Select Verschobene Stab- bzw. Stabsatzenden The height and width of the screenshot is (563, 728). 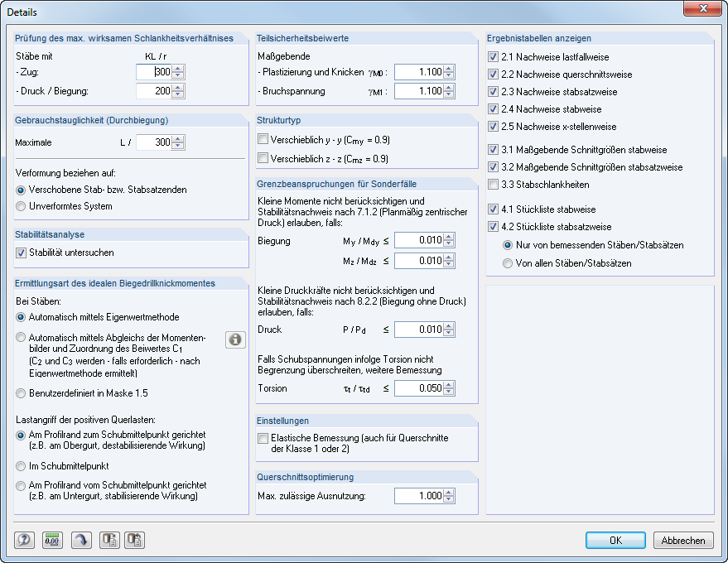click(21, 190)
